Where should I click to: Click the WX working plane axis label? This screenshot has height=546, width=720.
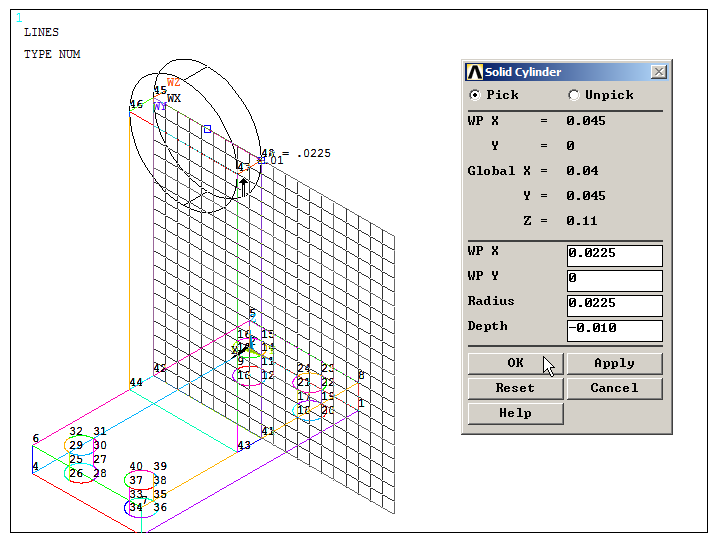pyautogui.click(x=174, y=98)
